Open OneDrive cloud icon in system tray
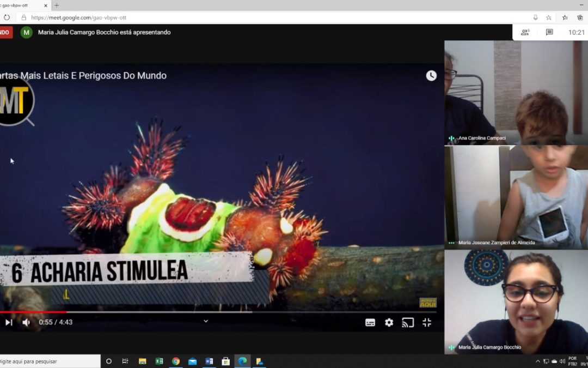Viewport: 588px width, 368px height. [x=554, y=361]
